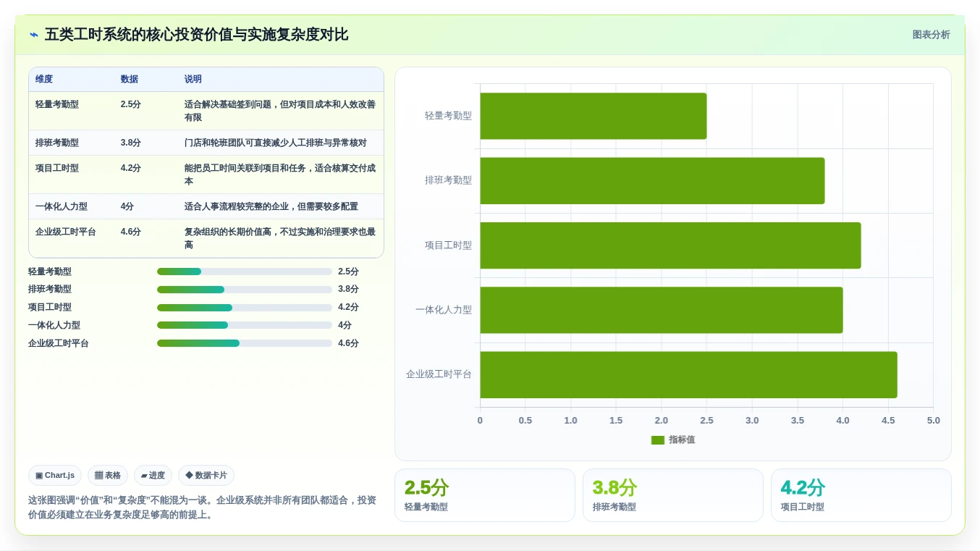Click the 4.6分 value in table
The image size is (980, 551).
click(x=131, y=232)
